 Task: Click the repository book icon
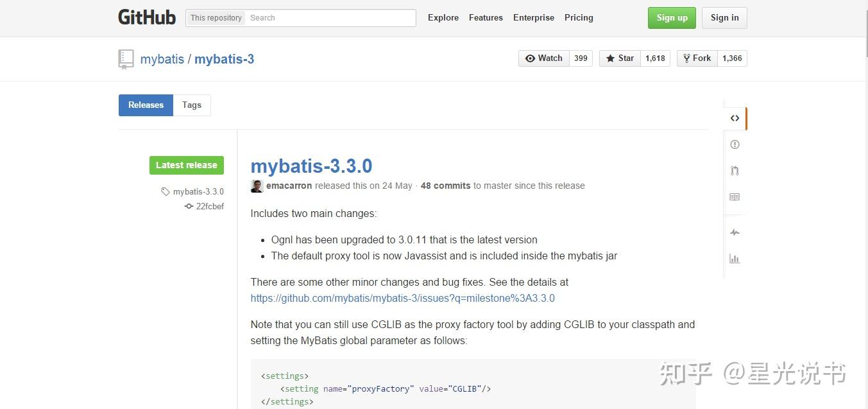pos(126,58)
